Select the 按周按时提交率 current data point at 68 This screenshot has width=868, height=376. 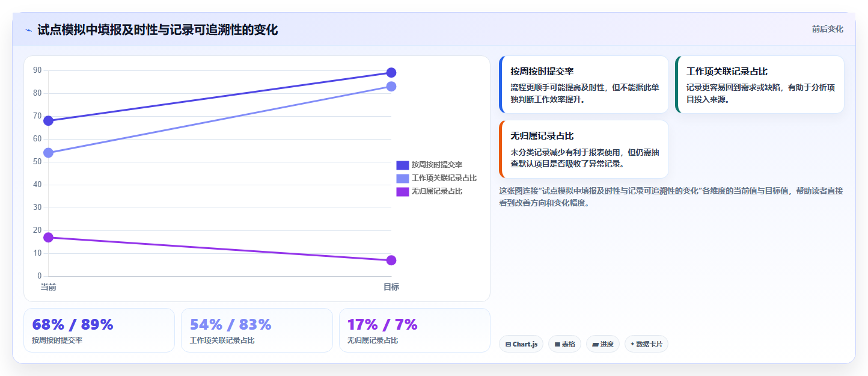tap(49, 121)
